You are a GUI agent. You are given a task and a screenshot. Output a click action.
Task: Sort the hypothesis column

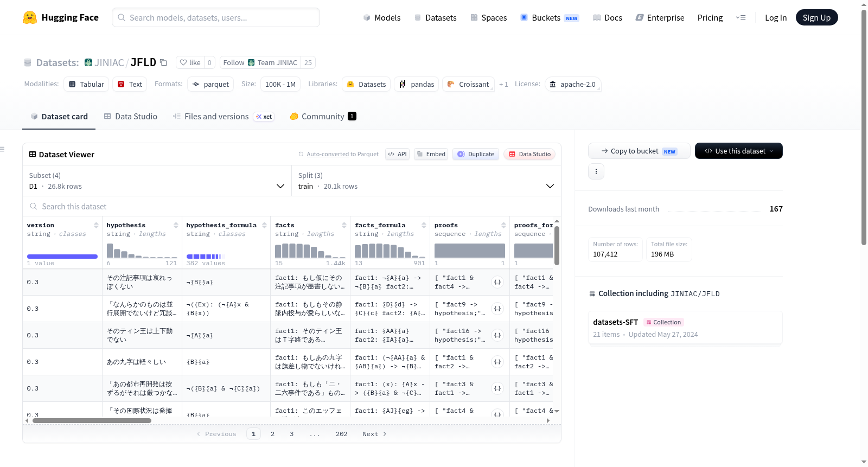click(x=176, y=225)
